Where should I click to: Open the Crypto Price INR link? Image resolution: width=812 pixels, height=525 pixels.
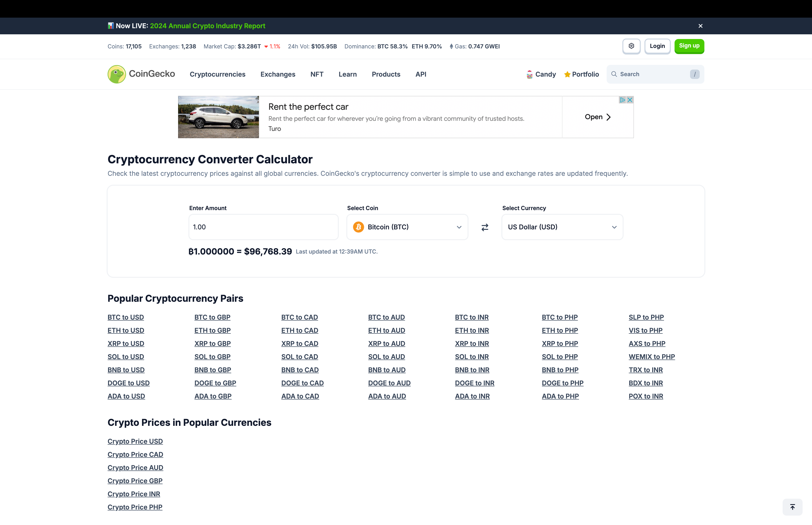[134, 494]
